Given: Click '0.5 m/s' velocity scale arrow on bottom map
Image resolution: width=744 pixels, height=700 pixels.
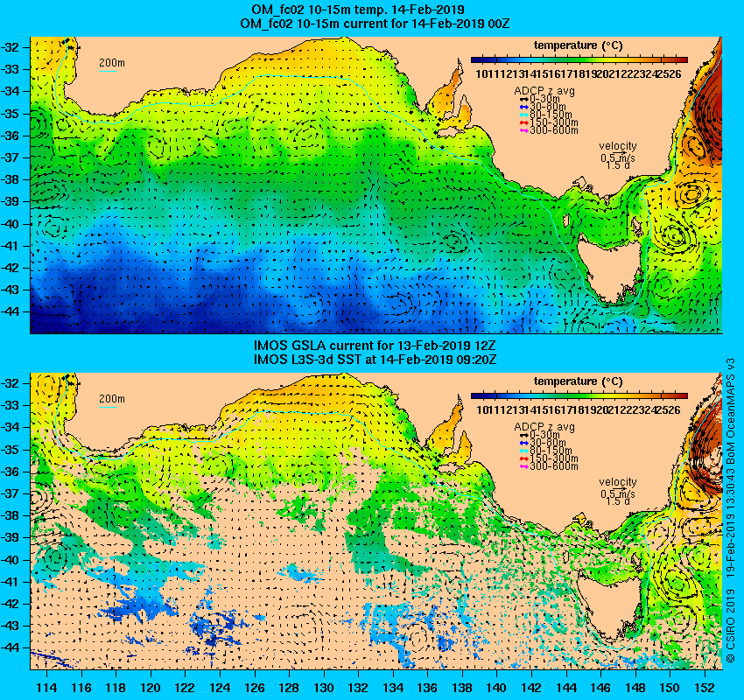Looking at the screenshot, I should (619, 489).
